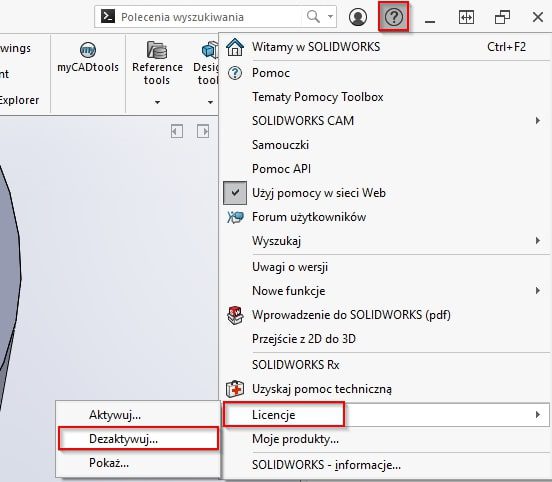
Task: Click the Wprowadzenie do SOLIDWORKS pdf icon
Action: pos(235,315)
